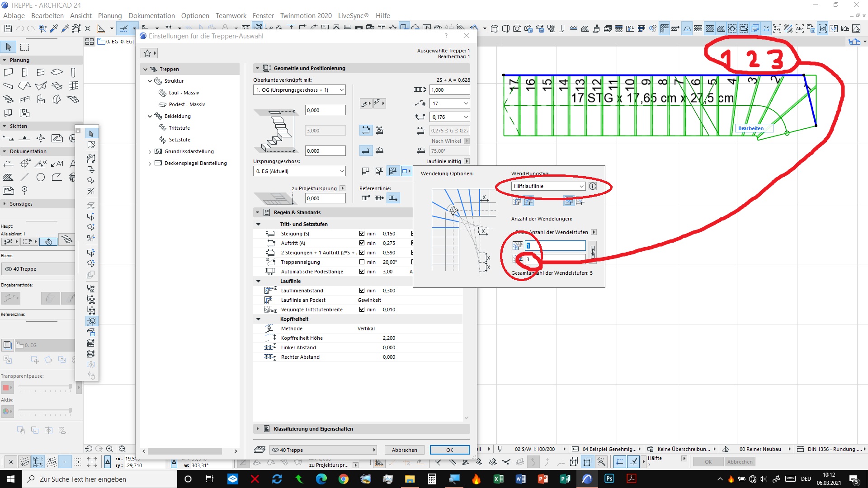Open the Dokumentation menu
This screenshot has width=868, height=488.
pyautogui.click(x=151, y=16)
